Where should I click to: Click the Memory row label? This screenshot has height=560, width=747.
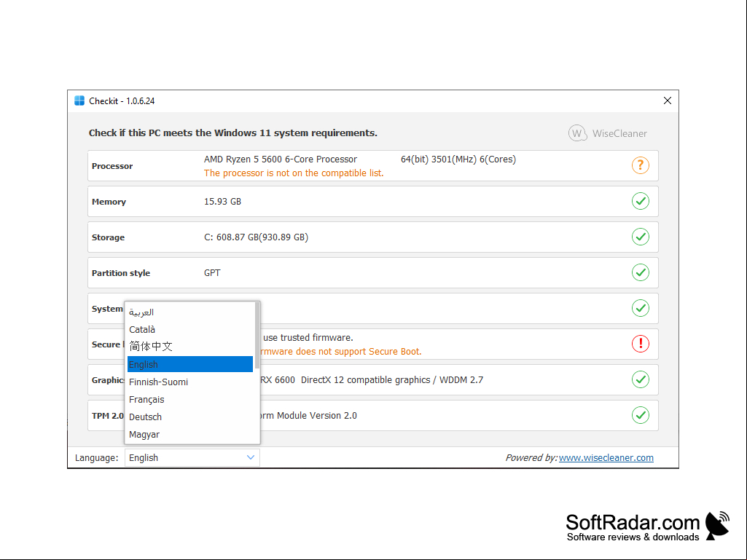109,202
